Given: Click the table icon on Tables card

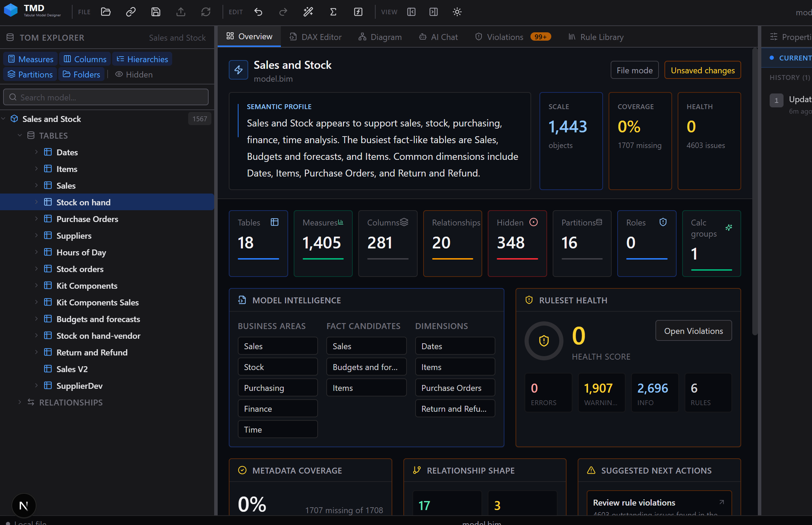Looking at the screenshot, I should [275, 222].
